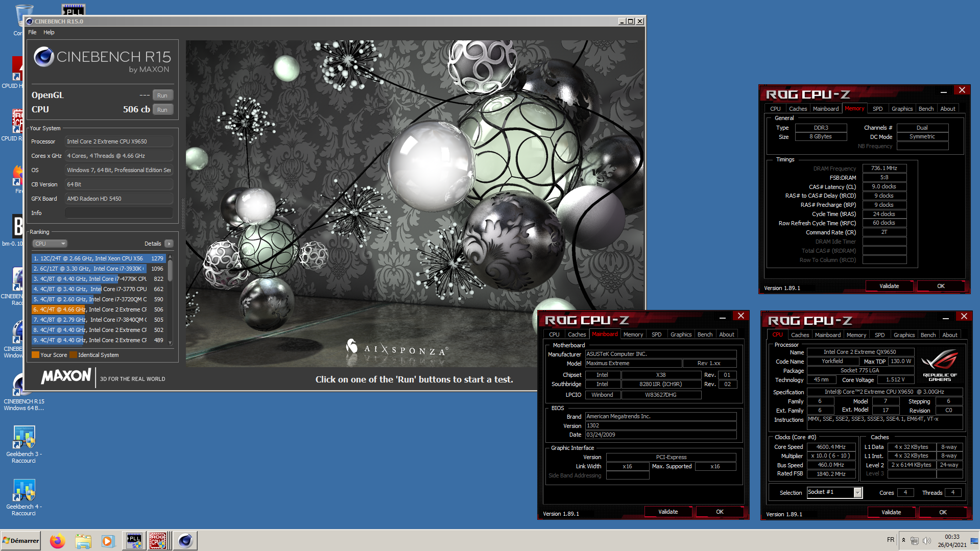The height and width of the screenshot is (551, 980).
Task: Click the volume icon in system tray
Action: 927,540
